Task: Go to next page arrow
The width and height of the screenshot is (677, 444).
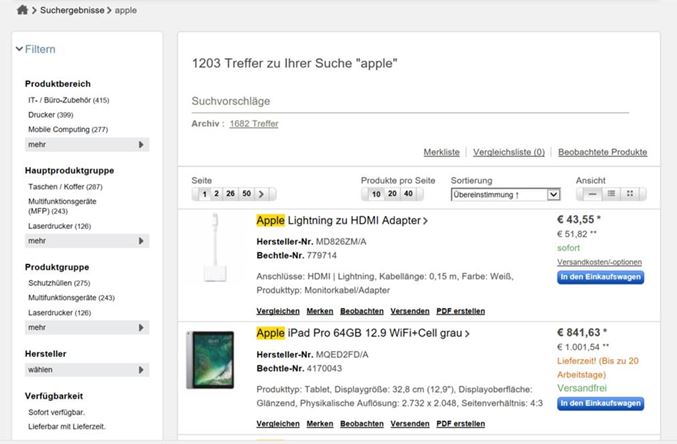Action: coord(261,194)
